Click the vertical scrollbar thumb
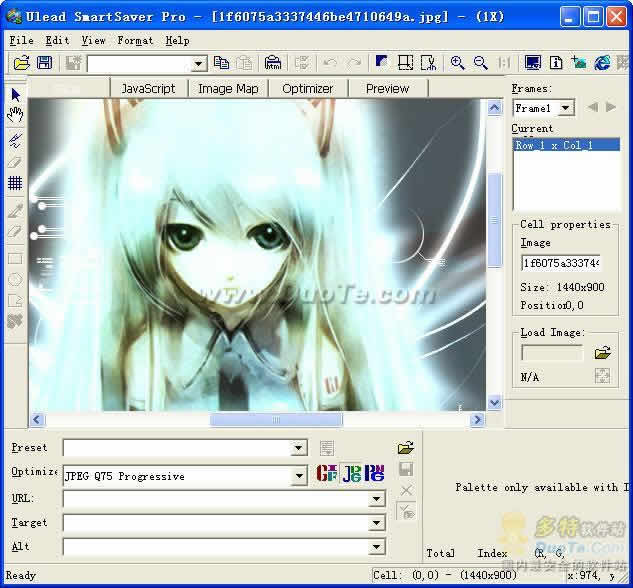The width and height of the screenshot is (633, 588). tap(495, 220)
